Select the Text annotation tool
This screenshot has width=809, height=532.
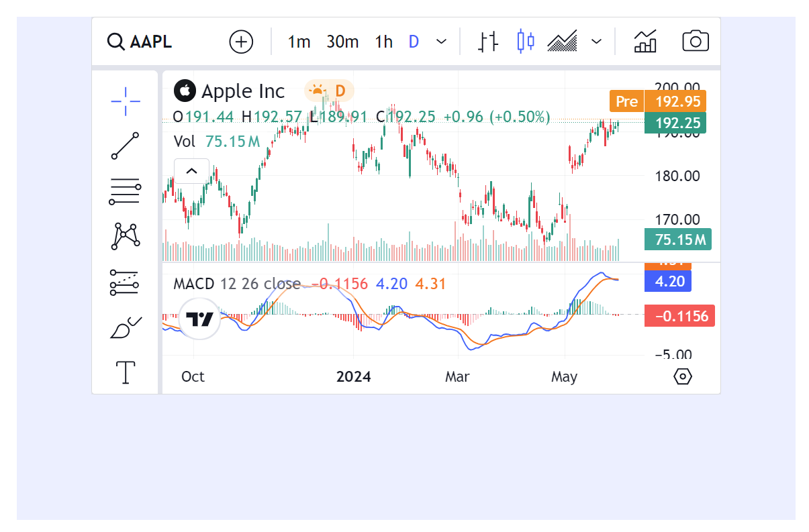coord(126,372)
